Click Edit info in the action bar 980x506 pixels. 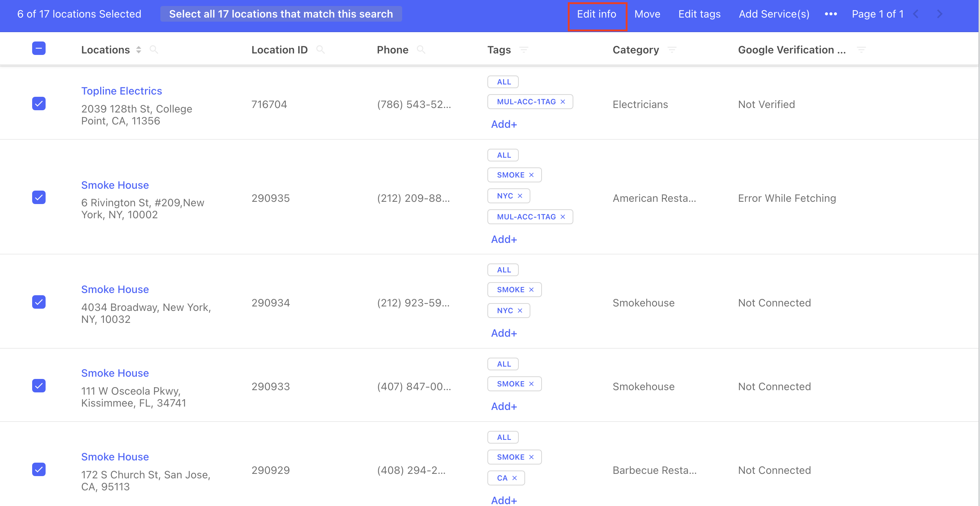(597, 14)
